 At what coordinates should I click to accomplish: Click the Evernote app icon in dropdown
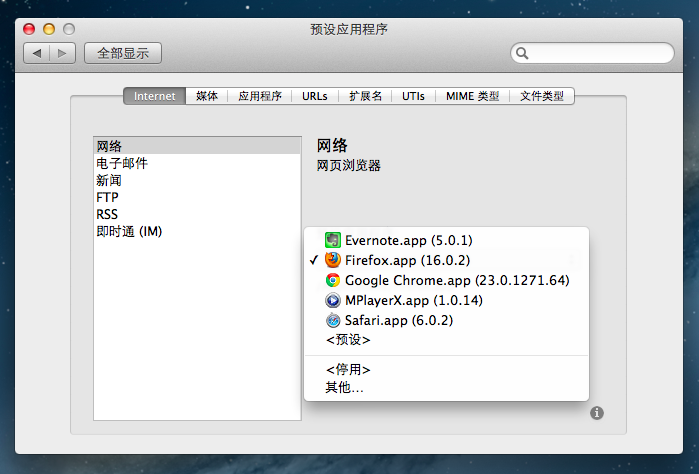[333, 240]
